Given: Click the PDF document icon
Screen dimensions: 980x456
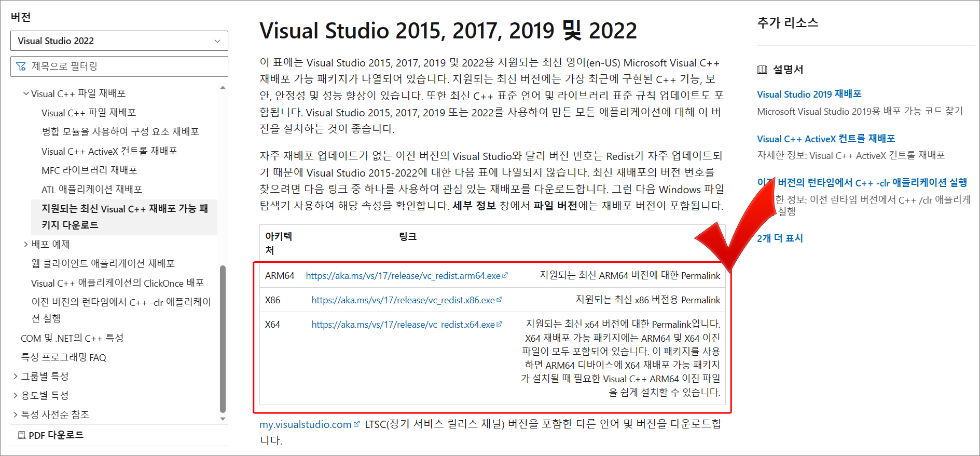Looking at the screenshot, I should pyautogui.click(x=22, y=435).
